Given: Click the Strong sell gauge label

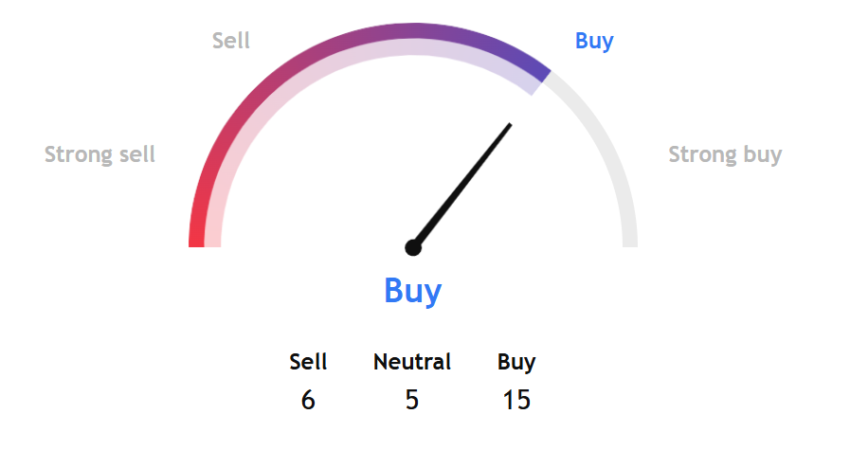Looking at the screenshot, I should coord(99,154).
